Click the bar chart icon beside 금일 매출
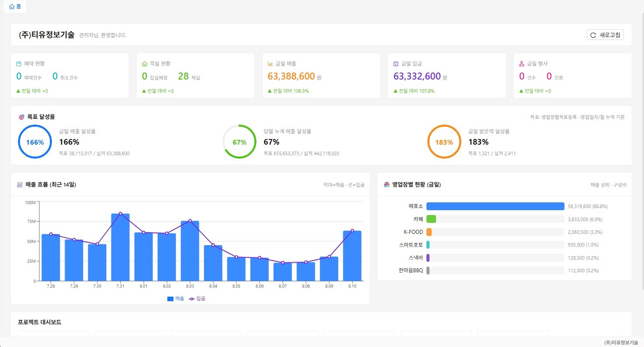 270,64
